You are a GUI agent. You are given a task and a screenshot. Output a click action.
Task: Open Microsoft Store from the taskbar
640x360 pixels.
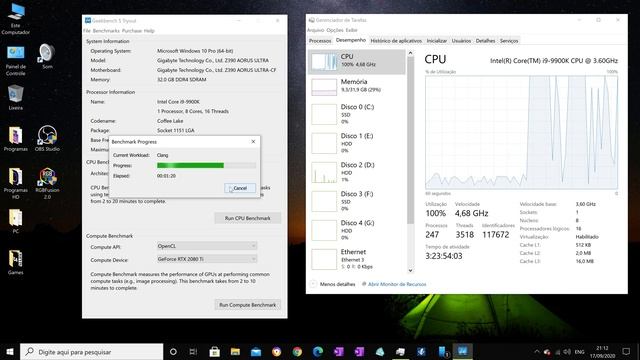214,351
